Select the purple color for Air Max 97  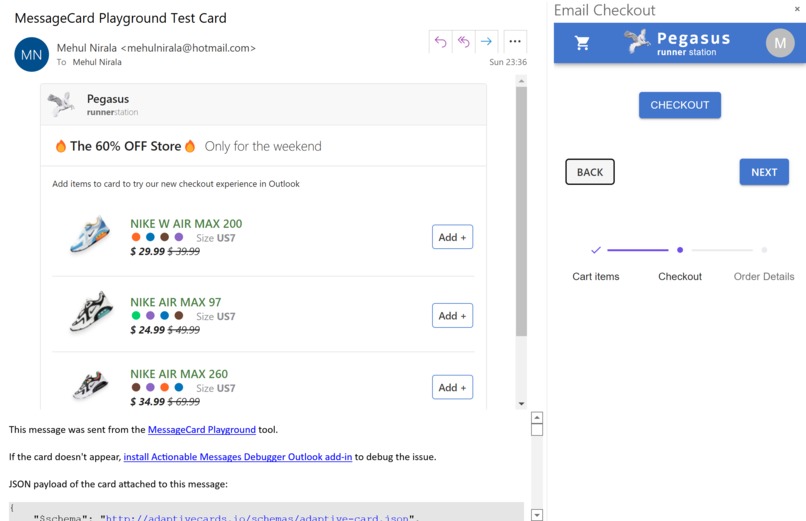click(150, 315)
